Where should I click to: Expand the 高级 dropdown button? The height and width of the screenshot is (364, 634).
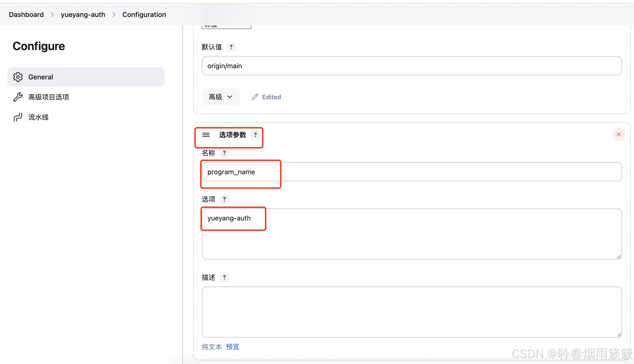coord(221,97)
